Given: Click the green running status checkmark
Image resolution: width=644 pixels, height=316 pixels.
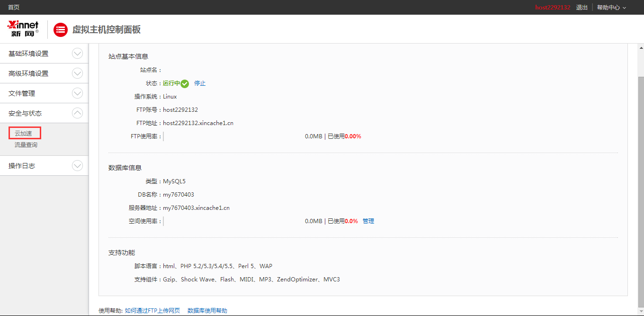Looking at the screenshot, I should coord(185,84).
